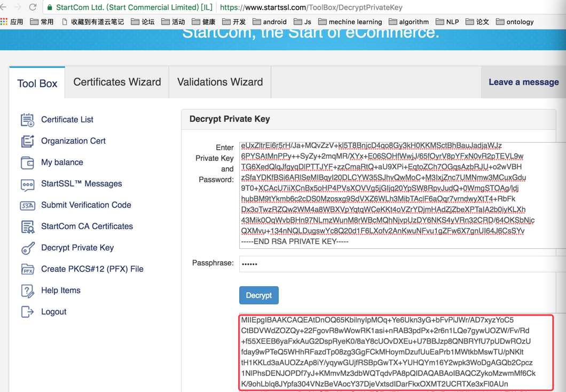Screen dimensions: 566x392
Task: Go back with the browser back arrow
Action: pyautogui.click(x=3, y=7)
